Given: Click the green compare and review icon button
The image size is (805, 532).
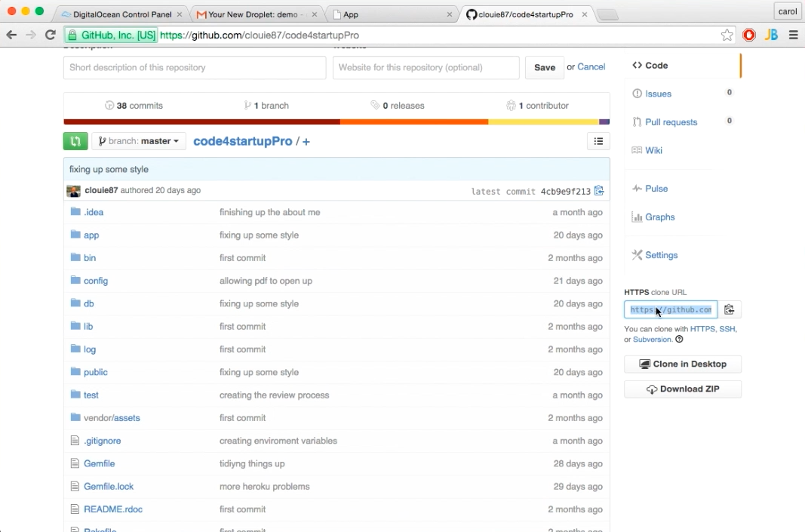Looking at the screenshot, I should point(75,141).
